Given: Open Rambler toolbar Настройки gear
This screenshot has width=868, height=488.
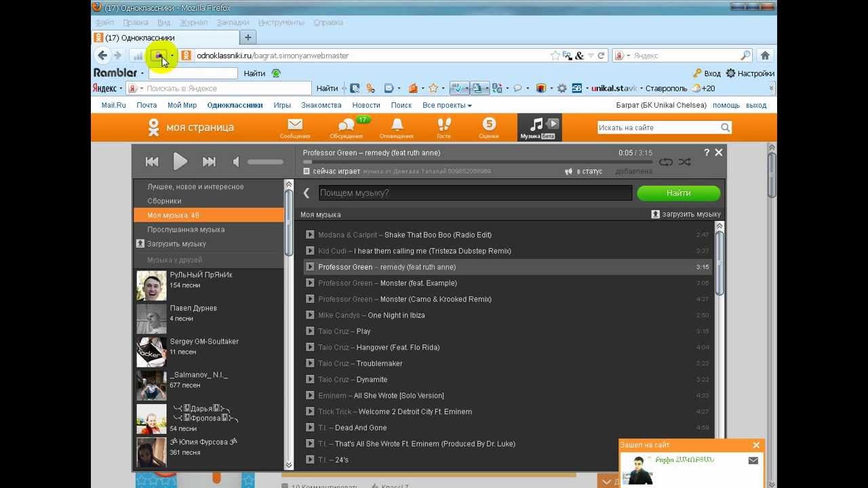Looking at the screenshot, I should click(750, 73).
